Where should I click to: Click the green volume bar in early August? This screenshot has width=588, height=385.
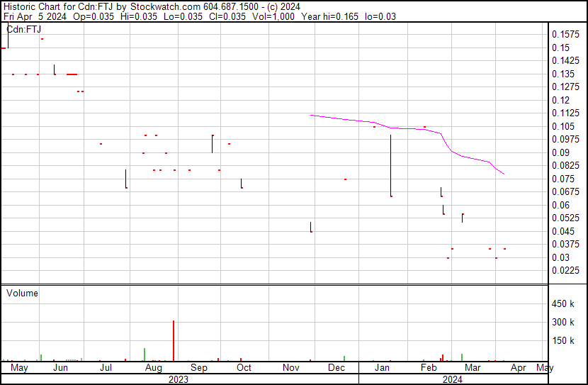pyautogui.click(x=145, y=354)
